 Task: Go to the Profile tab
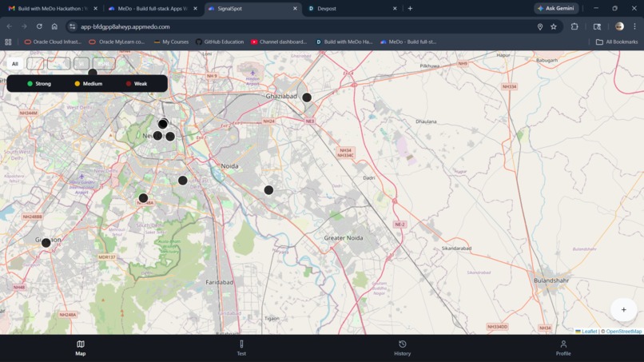point(563,348)
